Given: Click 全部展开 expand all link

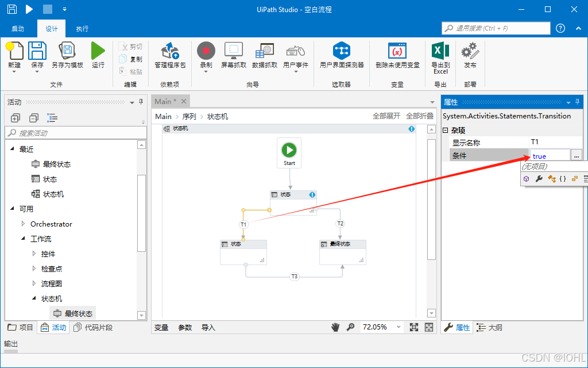Looking at the screenshot, I should click(x=386, y=116).
